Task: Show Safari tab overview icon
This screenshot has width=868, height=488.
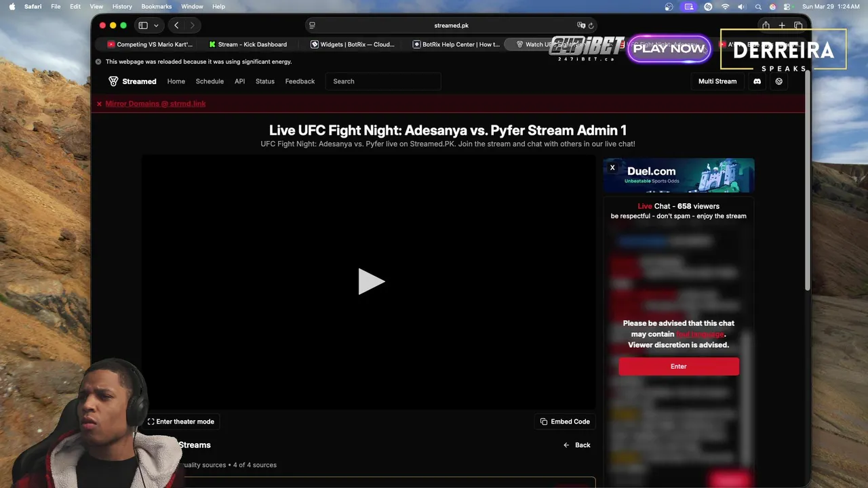Action: click(x=798, y=26)
